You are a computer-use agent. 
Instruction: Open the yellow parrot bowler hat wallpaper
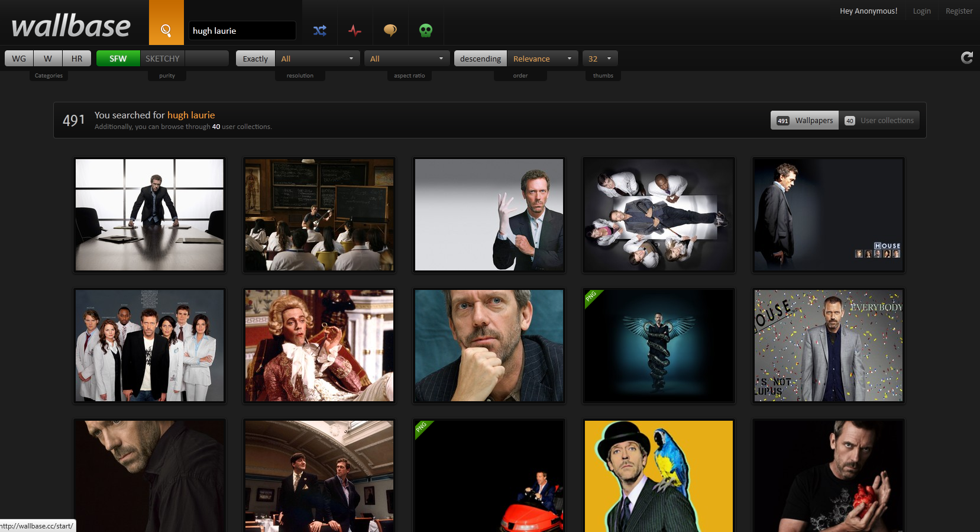659,475
